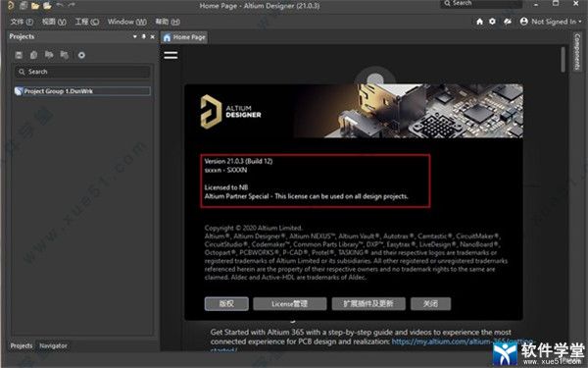Click the Projects panel Search field
Image resolution: width=588 pixels, height=368 pixels.
tap(82, 72)
